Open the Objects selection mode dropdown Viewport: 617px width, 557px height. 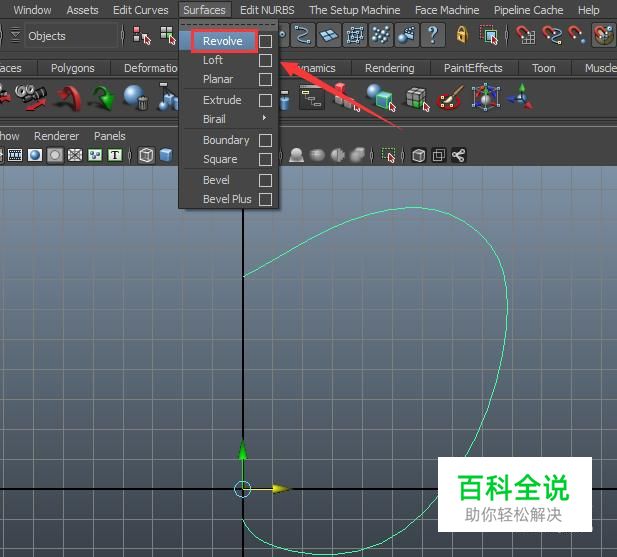tap(71, 36)
